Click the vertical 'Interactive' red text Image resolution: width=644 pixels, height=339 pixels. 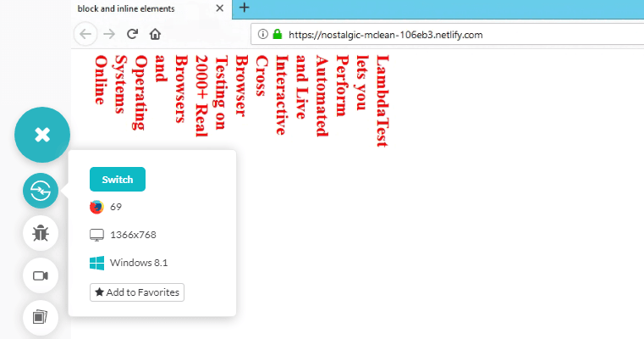(x=282, y=95)
